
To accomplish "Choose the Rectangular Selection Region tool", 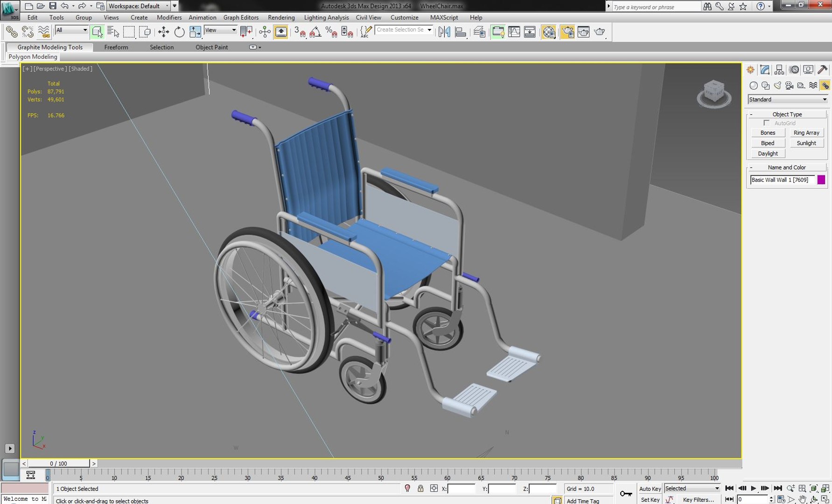I will pos(129,32).
